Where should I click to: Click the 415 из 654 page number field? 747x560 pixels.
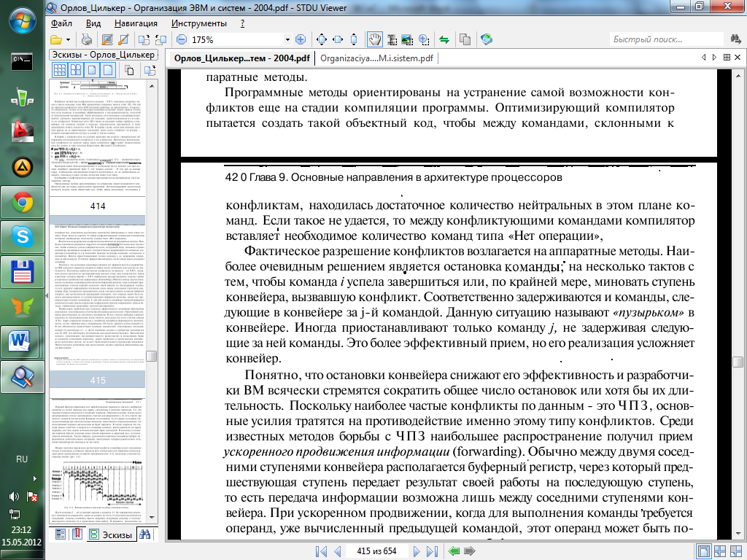point(376,551)
